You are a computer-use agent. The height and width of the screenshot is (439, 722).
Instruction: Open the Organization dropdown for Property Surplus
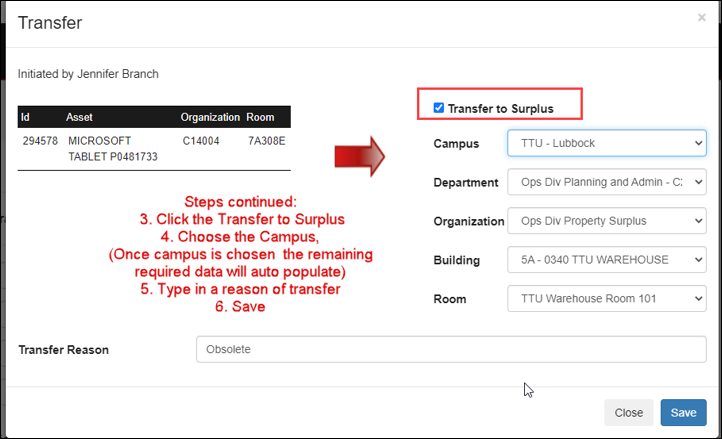pyautogui.click(x=606, y=221)
